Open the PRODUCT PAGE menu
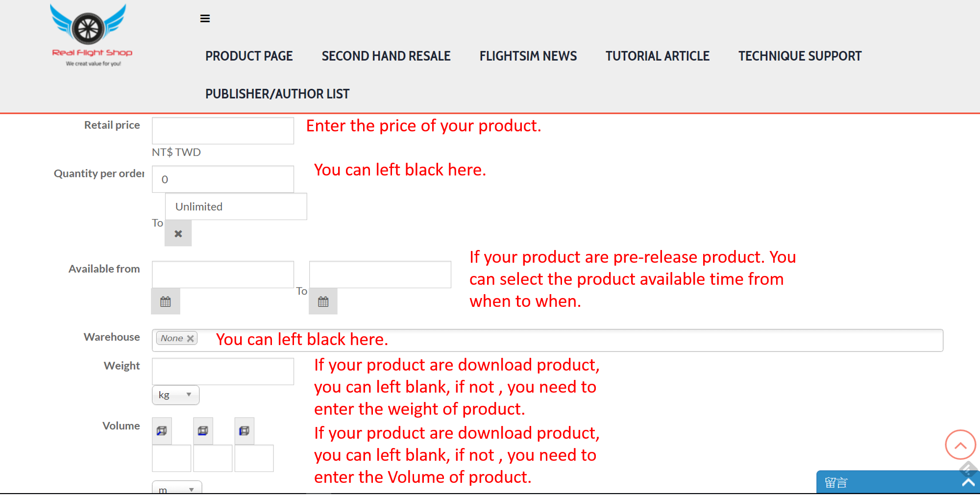 tap(249, 56)
